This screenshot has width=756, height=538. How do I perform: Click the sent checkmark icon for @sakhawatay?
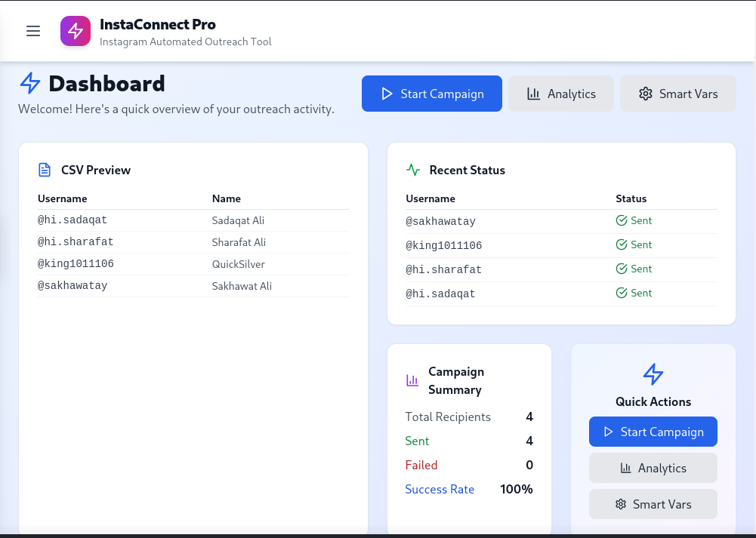click(x=622, y=220)
